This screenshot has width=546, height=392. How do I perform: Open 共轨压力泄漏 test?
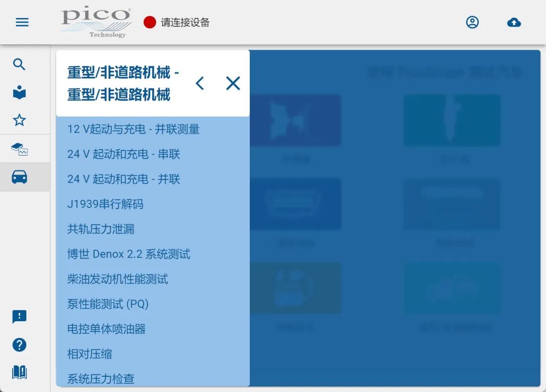[x=101, y=229]
